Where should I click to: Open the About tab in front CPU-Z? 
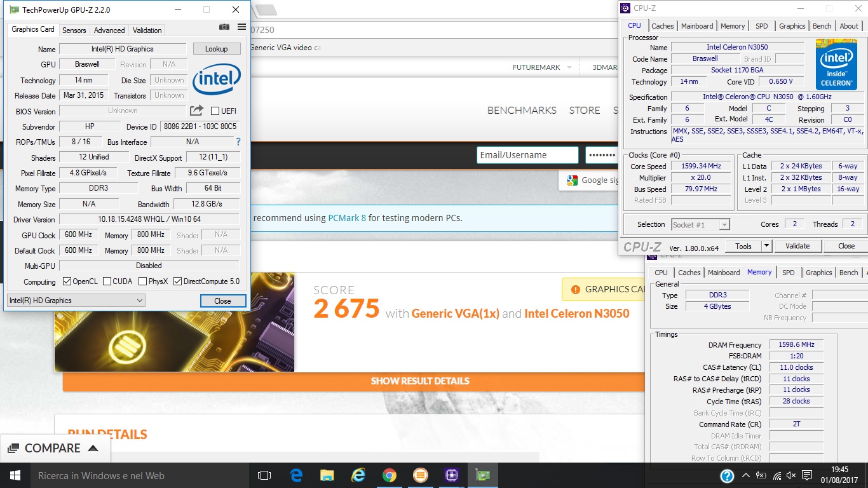point(849,26)
